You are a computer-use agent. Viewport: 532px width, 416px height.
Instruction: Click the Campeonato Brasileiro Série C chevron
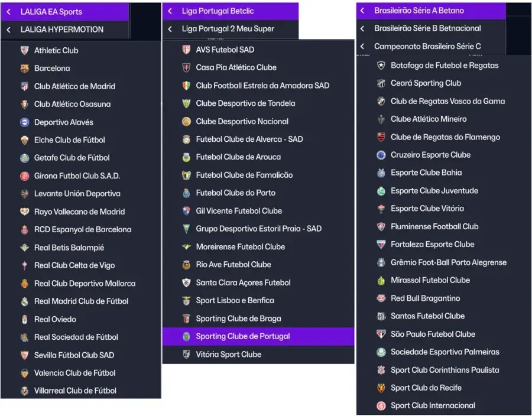point(363,47)
